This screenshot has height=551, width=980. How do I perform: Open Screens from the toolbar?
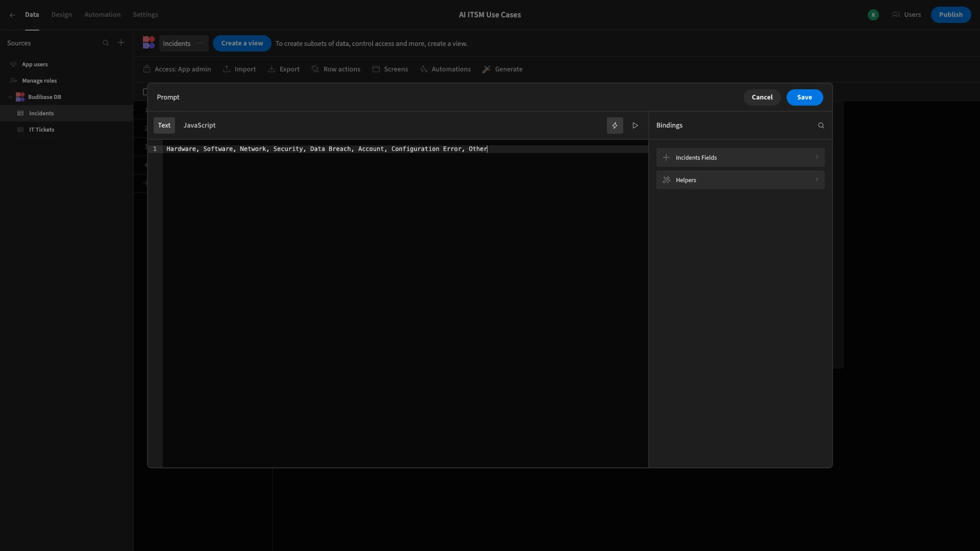tap(390, 69)
